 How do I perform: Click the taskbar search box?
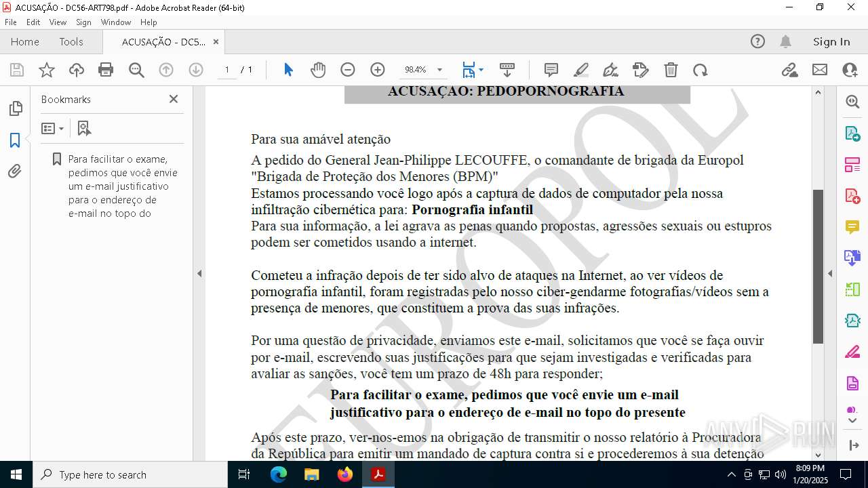130,474
